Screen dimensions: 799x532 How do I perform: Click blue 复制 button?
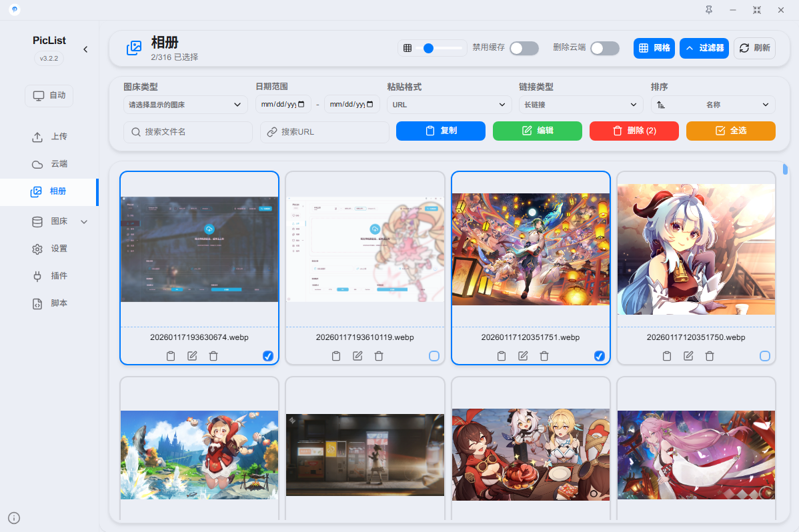tap(441, 131)
